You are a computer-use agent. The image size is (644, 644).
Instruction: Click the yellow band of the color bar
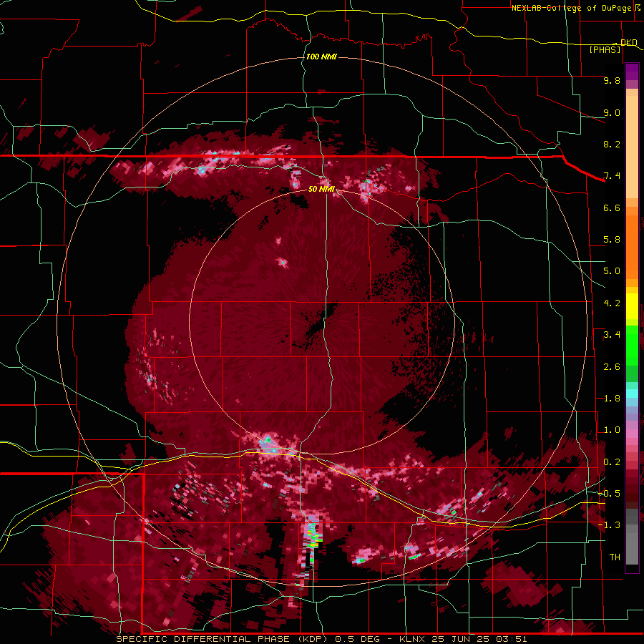632,306
